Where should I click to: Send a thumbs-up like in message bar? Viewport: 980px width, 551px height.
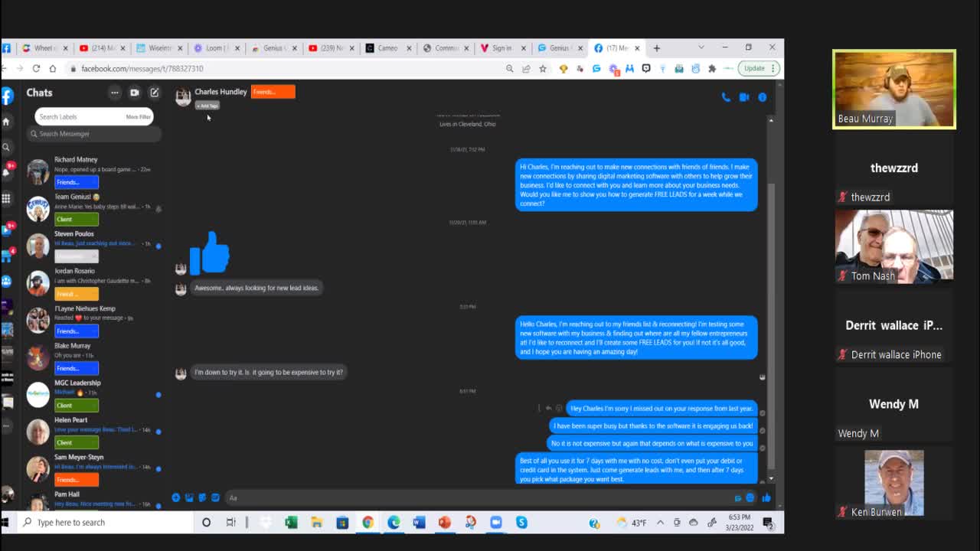point(766,498)
